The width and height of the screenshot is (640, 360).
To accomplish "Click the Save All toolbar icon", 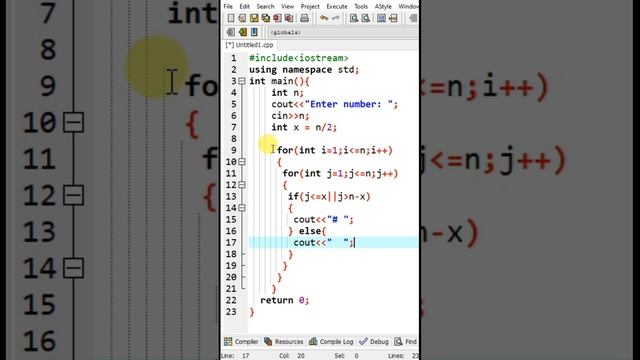I will [x=266, y=18].
